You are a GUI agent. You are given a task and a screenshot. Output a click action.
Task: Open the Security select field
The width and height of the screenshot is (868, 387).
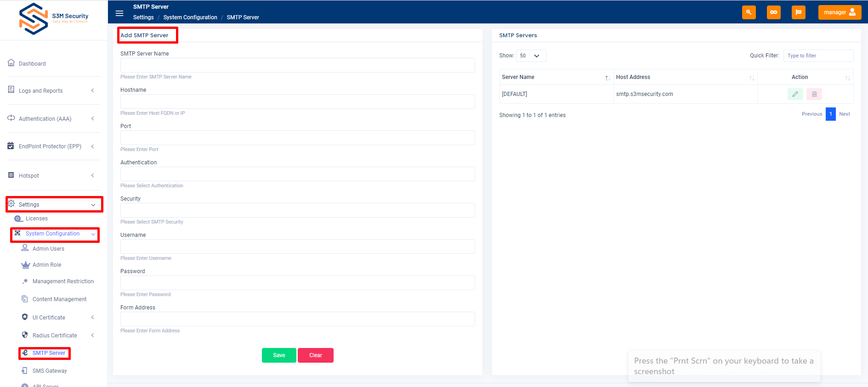click(x=297, y=210)
